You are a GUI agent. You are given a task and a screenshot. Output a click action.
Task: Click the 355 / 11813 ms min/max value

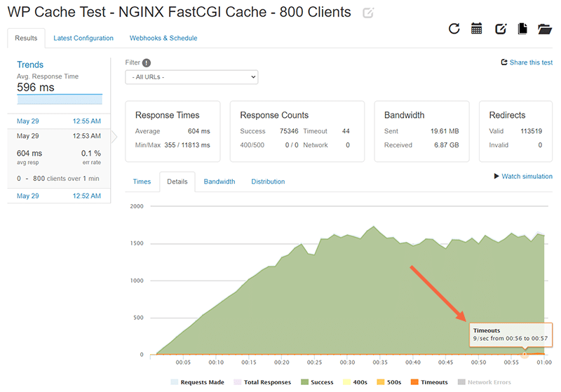coord(187,145)
